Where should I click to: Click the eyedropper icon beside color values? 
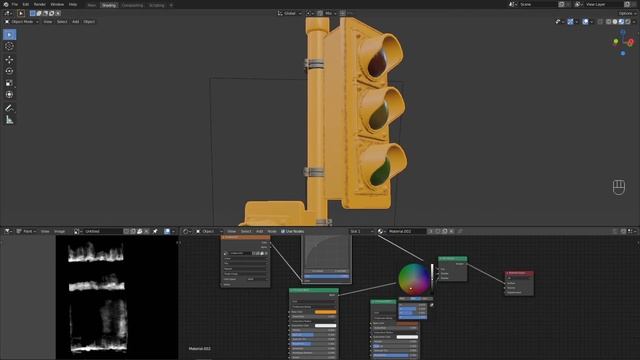[431, 305]
